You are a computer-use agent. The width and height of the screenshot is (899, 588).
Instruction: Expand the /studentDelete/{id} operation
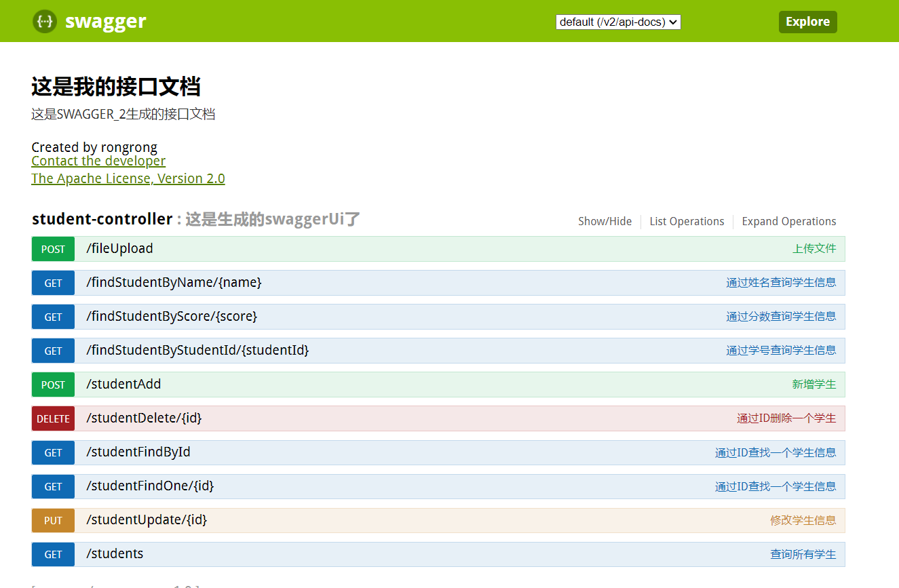point(144,418)
